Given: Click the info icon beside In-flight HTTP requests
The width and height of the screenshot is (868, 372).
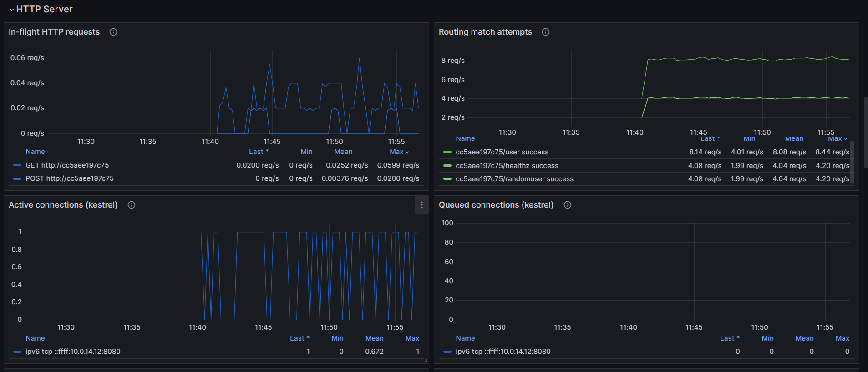Looking at the screenshot, I should click(x=113, y=32).
